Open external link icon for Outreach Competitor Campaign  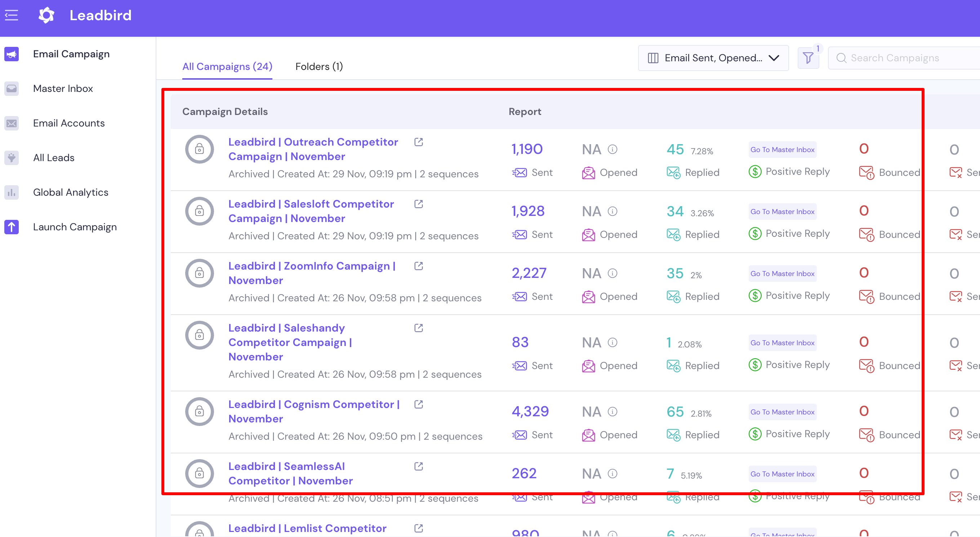tap(418, 142)
